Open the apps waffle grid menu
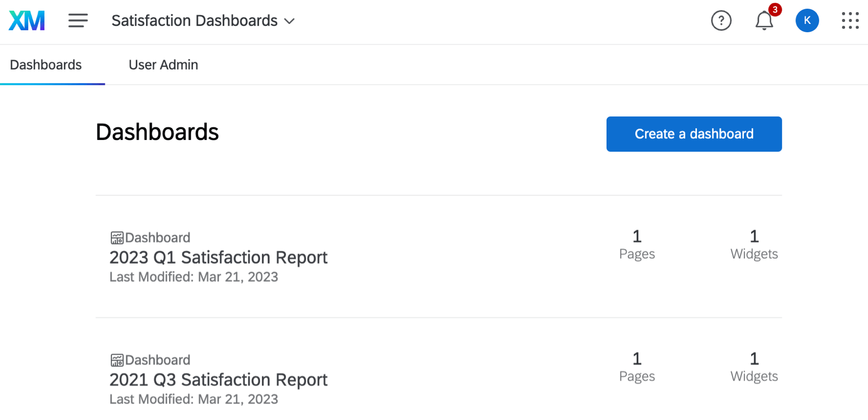This screenshot has width=868, height=420. pos(850,20)
